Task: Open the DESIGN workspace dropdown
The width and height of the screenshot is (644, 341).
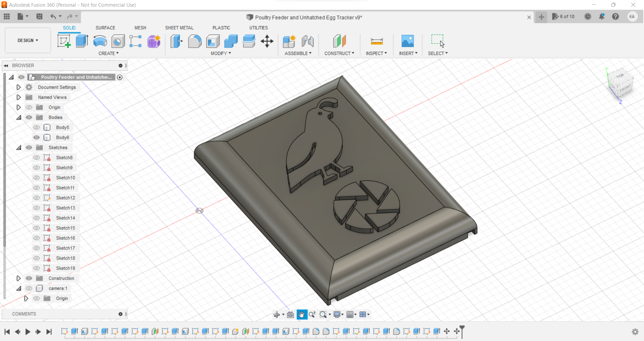Action: 28,40
